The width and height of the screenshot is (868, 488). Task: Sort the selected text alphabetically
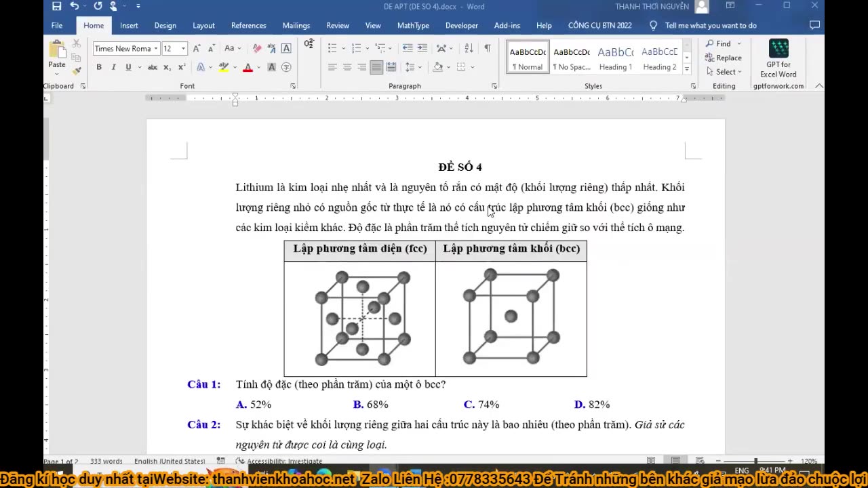pyautogui.click(x=469, y=48)
